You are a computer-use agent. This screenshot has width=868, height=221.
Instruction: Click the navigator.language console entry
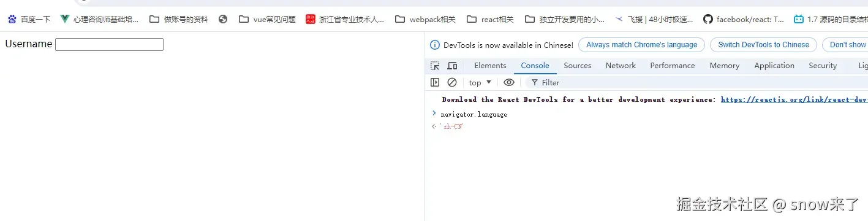(474, 114)
